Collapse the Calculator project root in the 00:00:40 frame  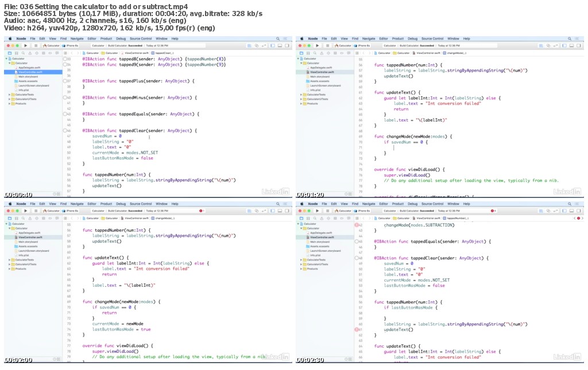(x=6, y=59)
